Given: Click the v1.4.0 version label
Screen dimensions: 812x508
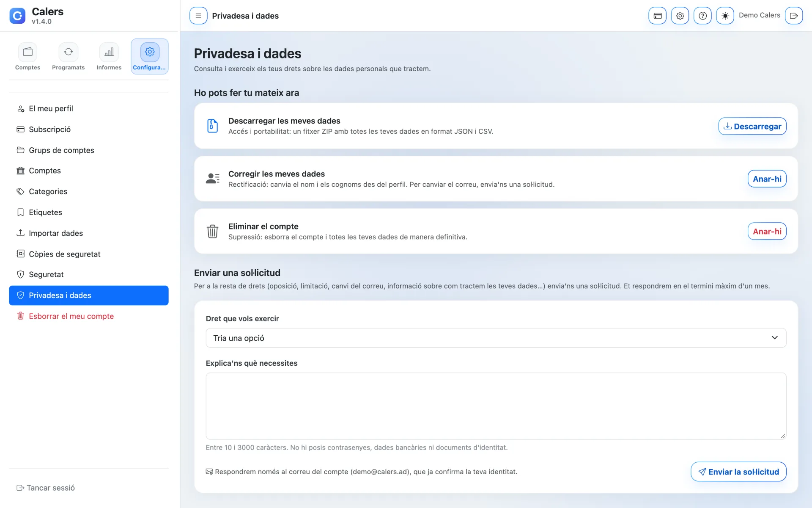Looking at the screenshot, I should [41, 22].
